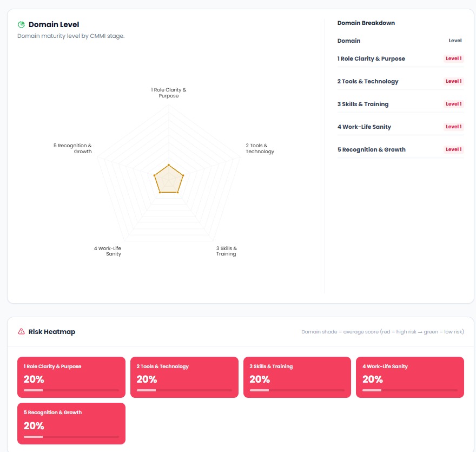Click Level 1 badge for Recognition & Growth
476x452 pixels.
pos(453,150)
